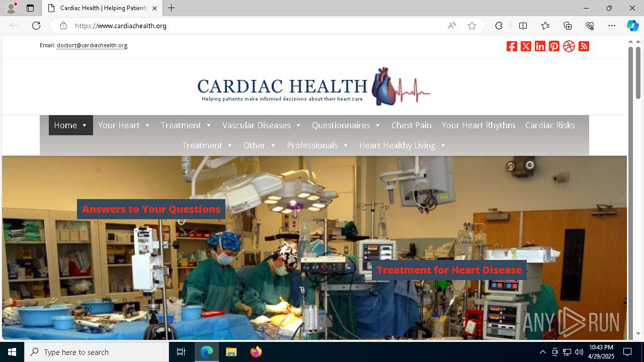Open File Explorer from taskbar

point(231,352)
